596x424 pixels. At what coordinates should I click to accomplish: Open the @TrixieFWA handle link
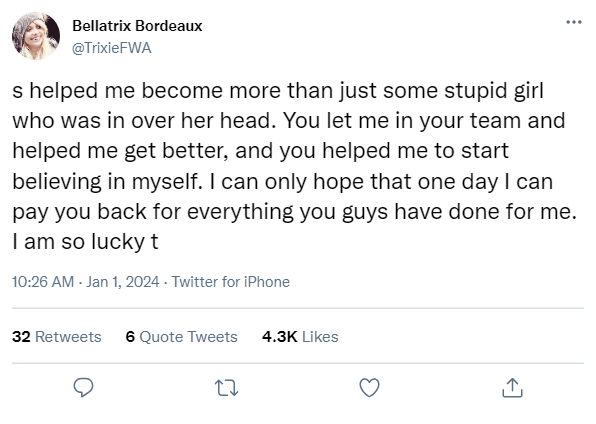click(x=112, y=48)
